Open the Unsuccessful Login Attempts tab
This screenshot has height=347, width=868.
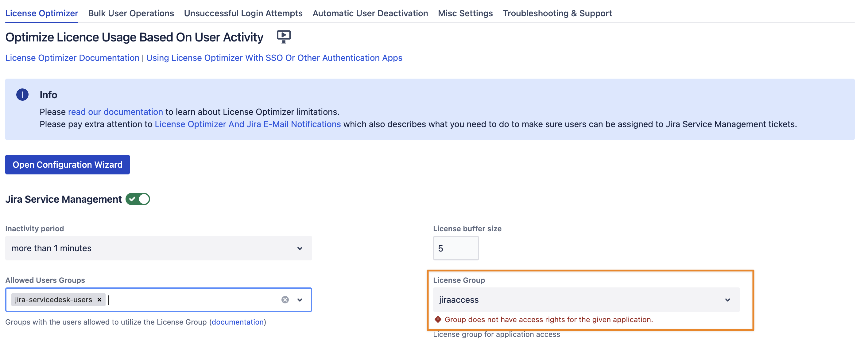pyautogui.click(x=243, y=13)
